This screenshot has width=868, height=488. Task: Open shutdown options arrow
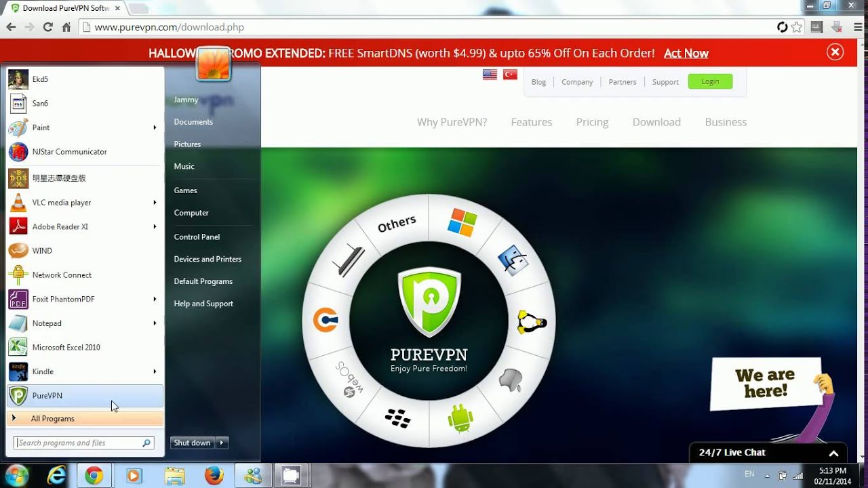[x=222, y=443]
